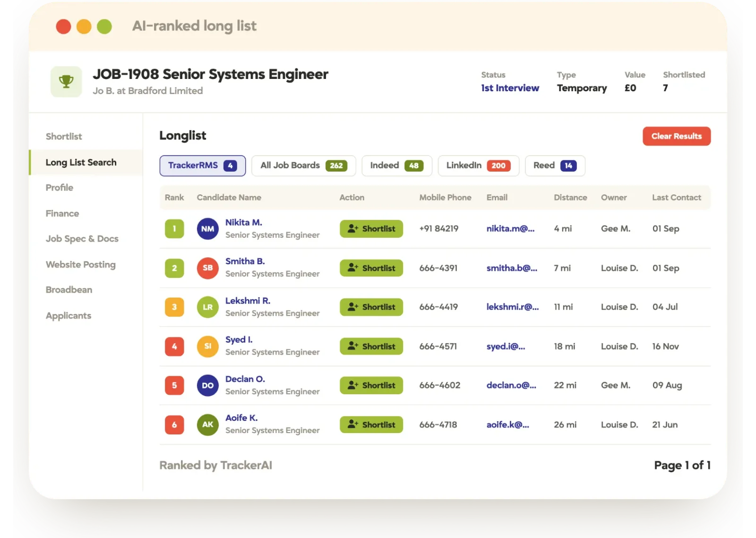Select the TrackerRMS results tab

[203, 165]
